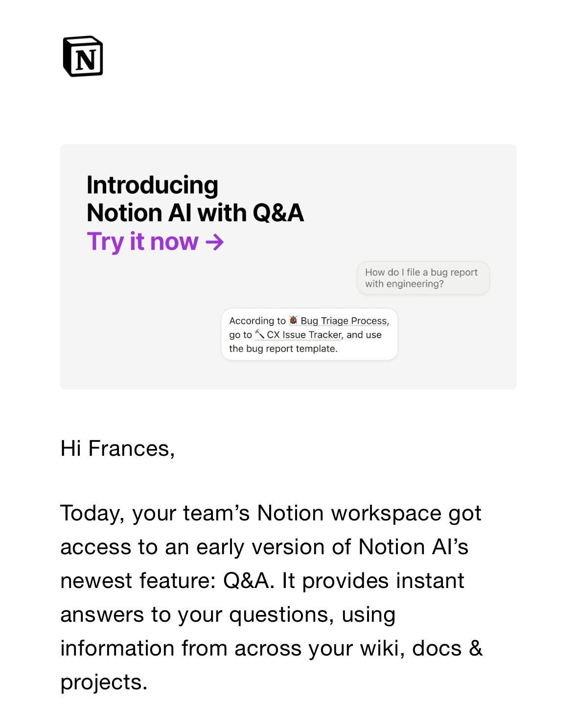Click the 'Hi Frances,' greeting
Viewport: 577px width, 728px height.
tap(117, 448)
